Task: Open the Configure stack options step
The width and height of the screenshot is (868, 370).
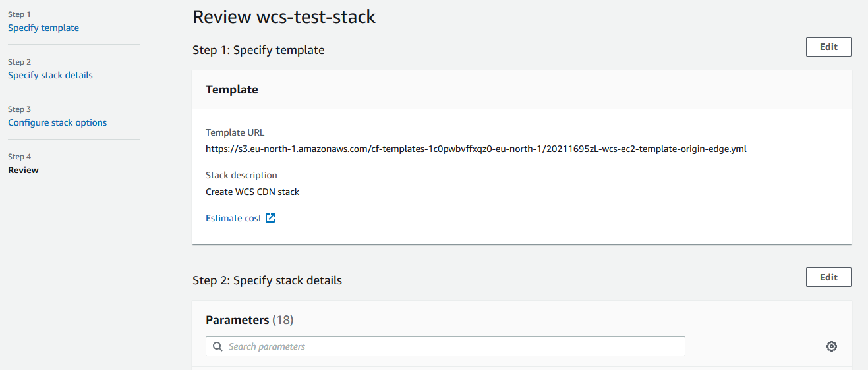Action: point(57,122)
